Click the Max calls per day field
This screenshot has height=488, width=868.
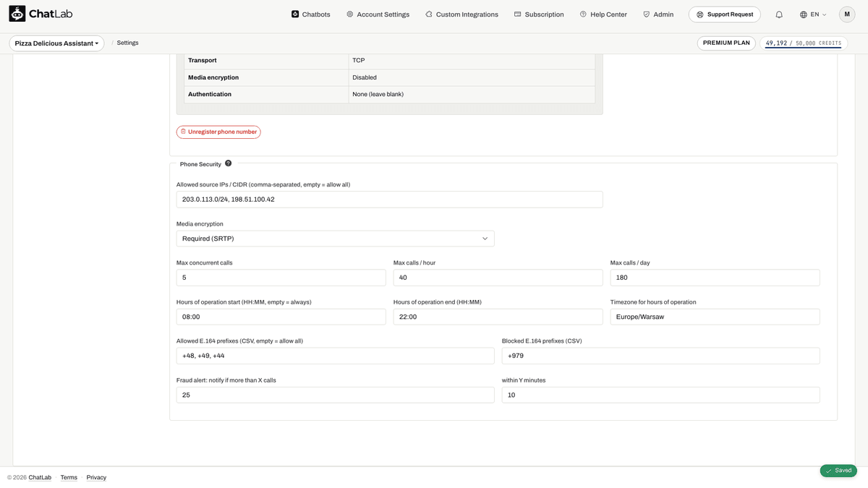715,278
